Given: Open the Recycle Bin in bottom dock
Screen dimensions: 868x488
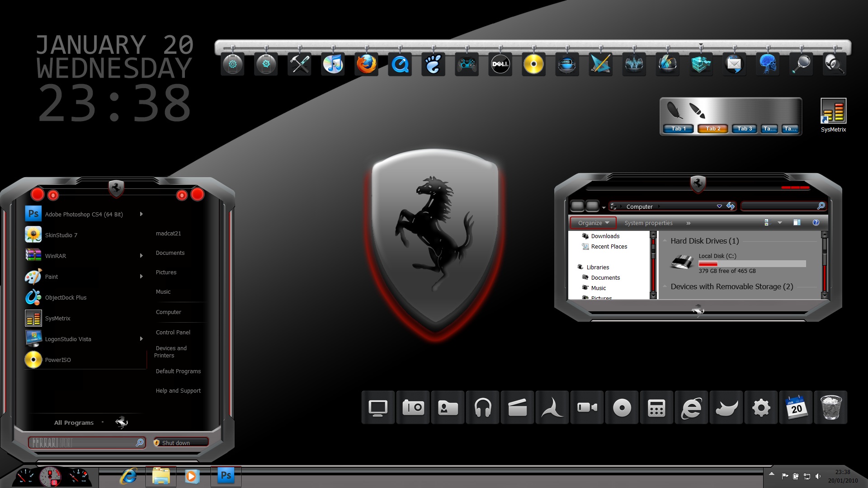Looking at the screenshot, I should click(x=830, y=408).
